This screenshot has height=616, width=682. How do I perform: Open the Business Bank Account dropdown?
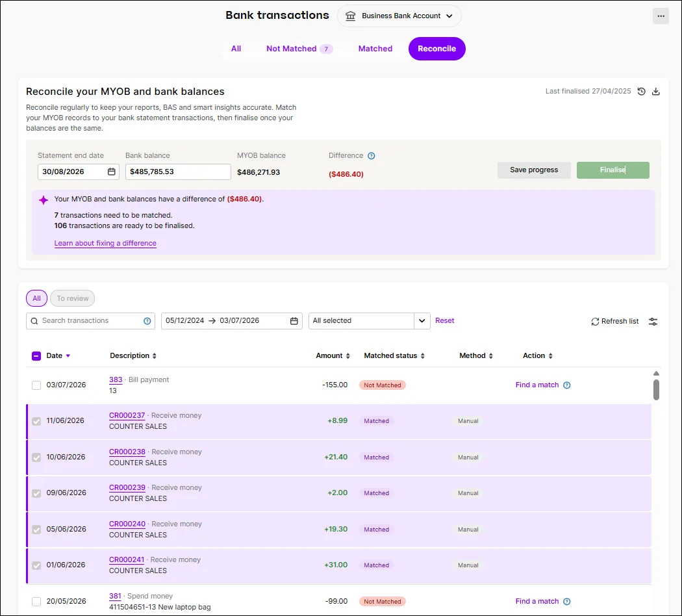[x=399, y=16]
